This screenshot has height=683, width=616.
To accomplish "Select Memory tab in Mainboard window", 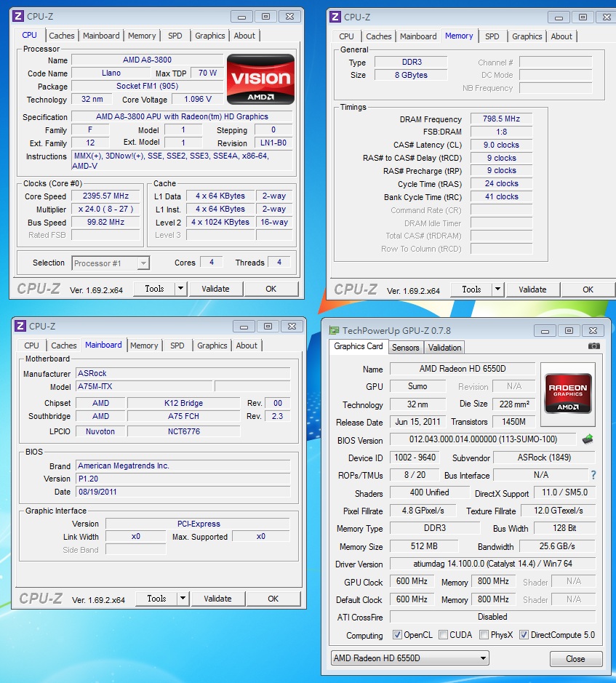I will click(144, 346).
